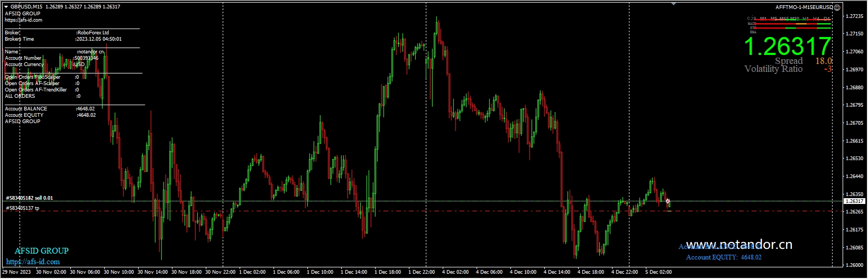Click the Volatility Ratio label
Screen dimensions: 868x279
[773, 69]
